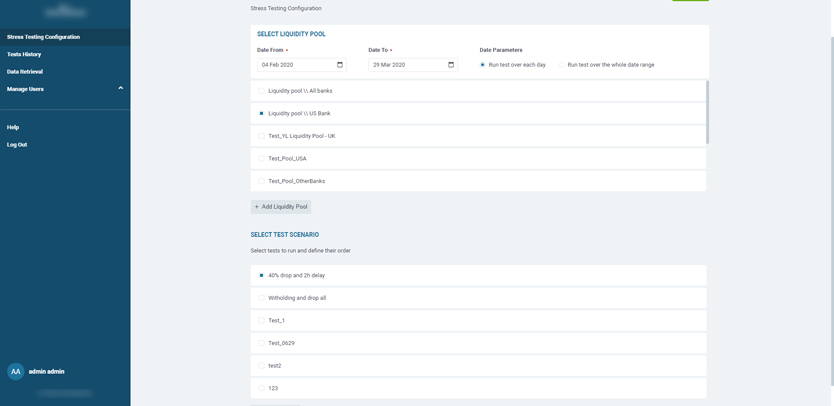Click the Date From input field
This screenshot has width=834, height=406.
[x=295, y=65]
